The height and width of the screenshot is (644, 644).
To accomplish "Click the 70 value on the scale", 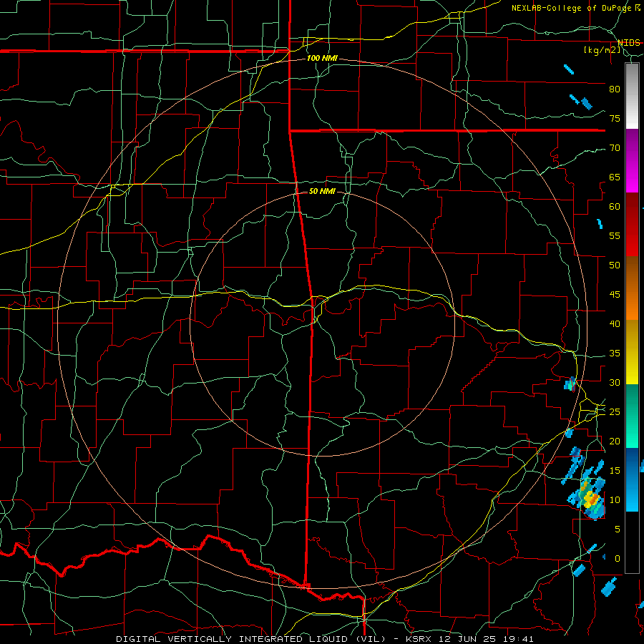I will [615, 148].
